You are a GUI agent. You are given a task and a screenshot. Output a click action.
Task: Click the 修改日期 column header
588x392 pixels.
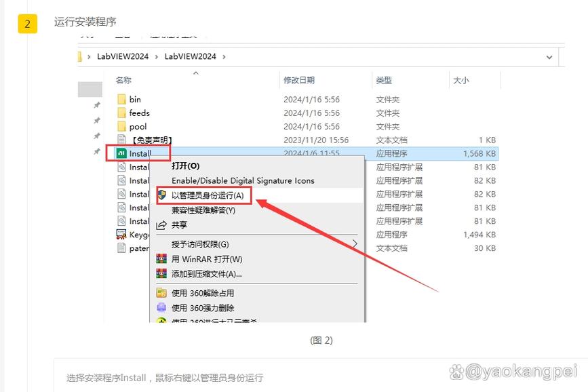point(300,80)
